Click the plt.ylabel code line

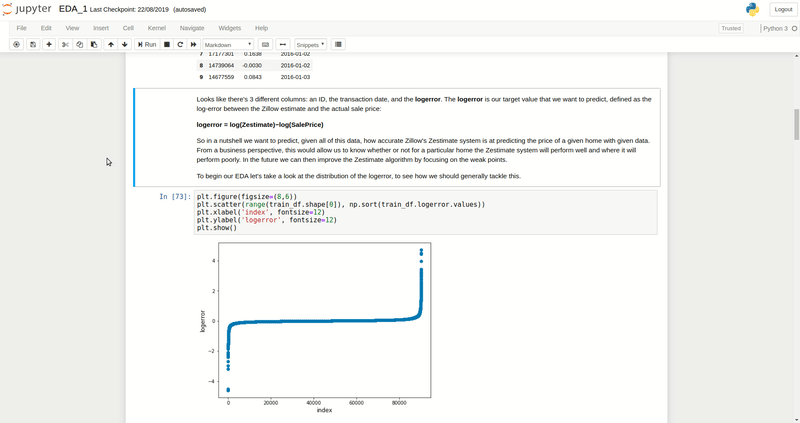(x=267, y=220)
